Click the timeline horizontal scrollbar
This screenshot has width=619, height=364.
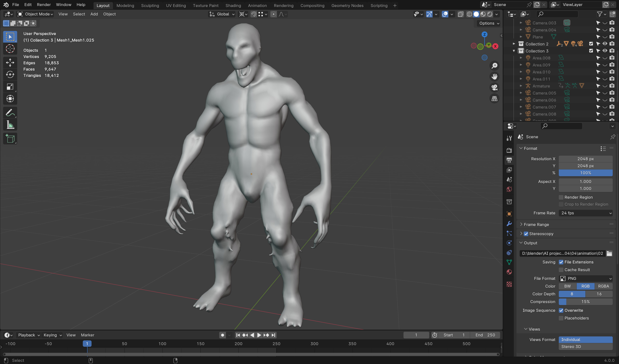click(x=251, y=354)
